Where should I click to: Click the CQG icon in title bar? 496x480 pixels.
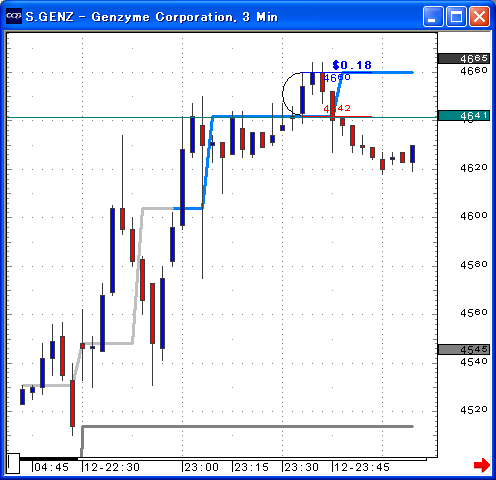(x=14, y=16)
